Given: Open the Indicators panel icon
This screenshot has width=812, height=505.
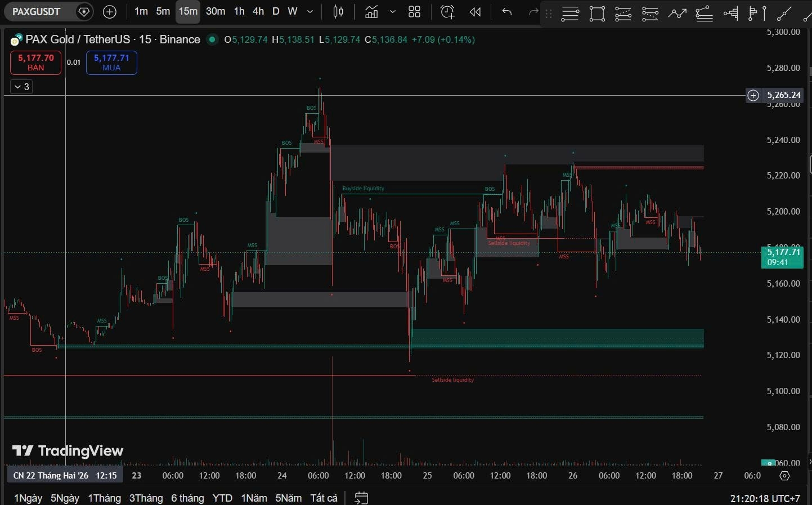Looking at the screenshot, I should pos(371,11).
